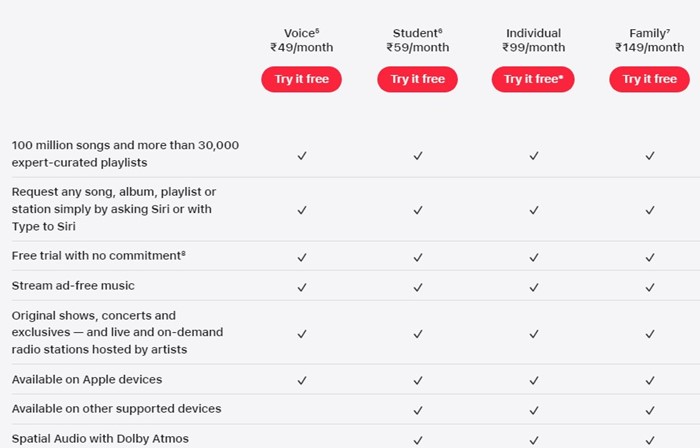
Task: Click Family checkmark for ad-free music
Action: [650, 286]
